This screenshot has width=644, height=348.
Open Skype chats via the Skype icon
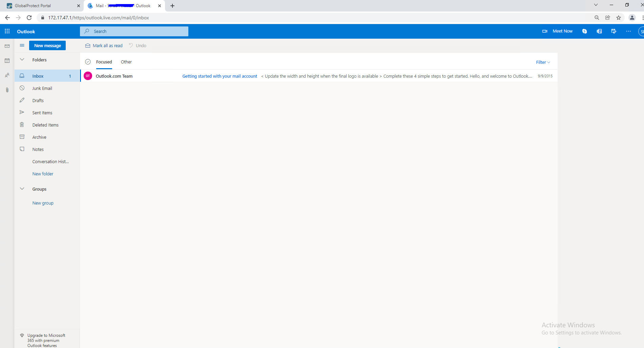(584, 31)
